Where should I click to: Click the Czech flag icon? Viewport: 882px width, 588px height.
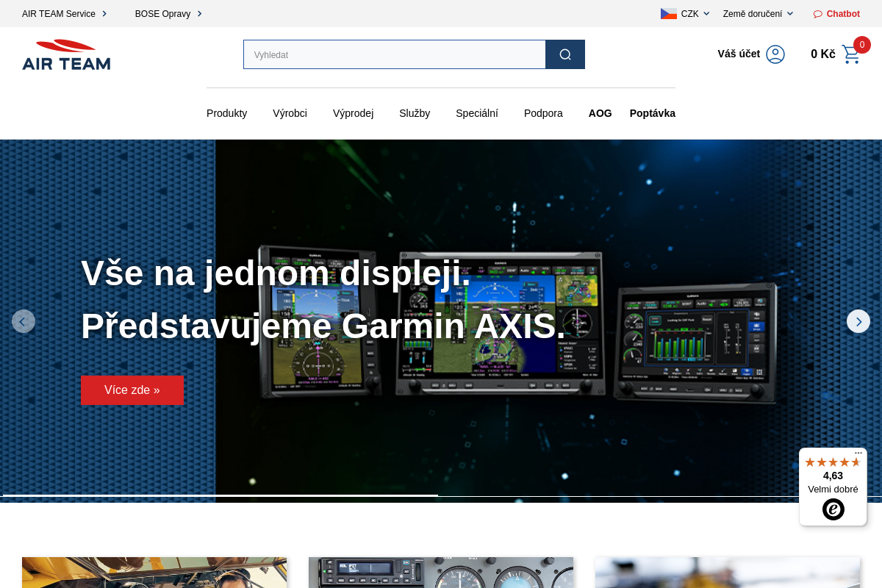(669, 13)
